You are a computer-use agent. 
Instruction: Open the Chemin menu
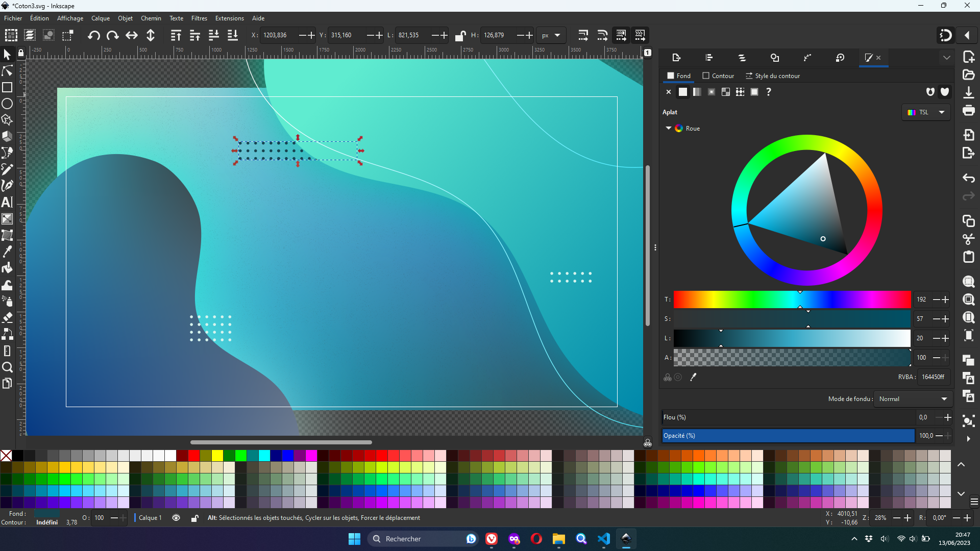click(x=151, y=18)
